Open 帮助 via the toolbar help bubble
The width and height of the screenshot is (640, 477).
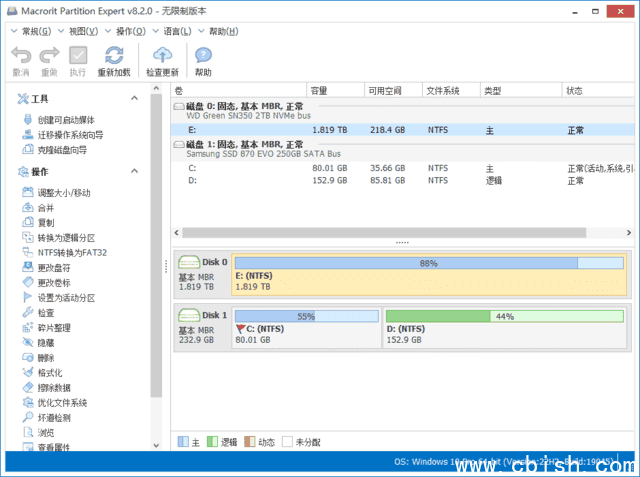(x=203, y=58)
